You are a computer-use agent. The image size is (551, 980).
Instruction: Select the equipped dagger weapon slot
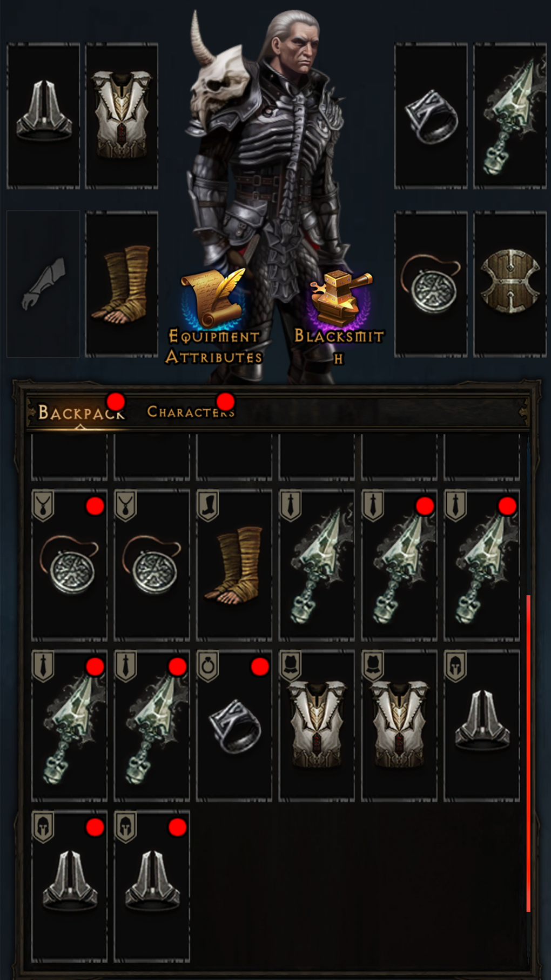(510, 116)
